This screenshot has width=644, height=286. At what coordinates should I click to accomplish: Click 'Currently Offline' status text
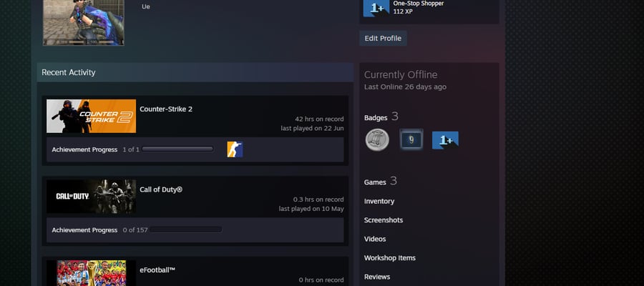[401, 74]
